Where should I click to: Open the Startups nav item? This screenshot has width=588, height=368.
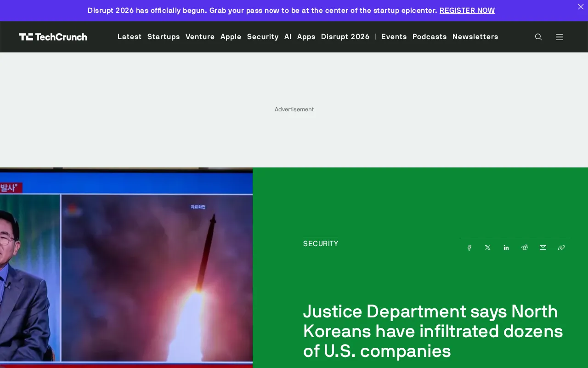(x=164, y=36)
